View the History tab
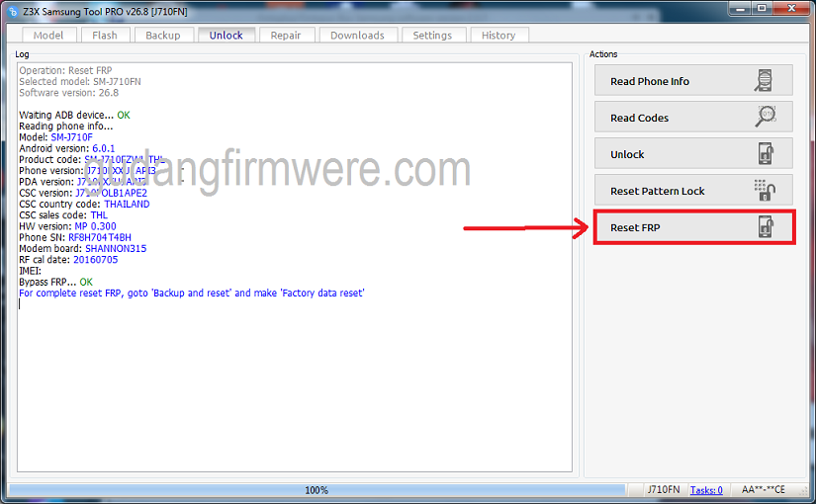Screen dimensions: 816x504 pyautogui.click(x=499, y=36)
